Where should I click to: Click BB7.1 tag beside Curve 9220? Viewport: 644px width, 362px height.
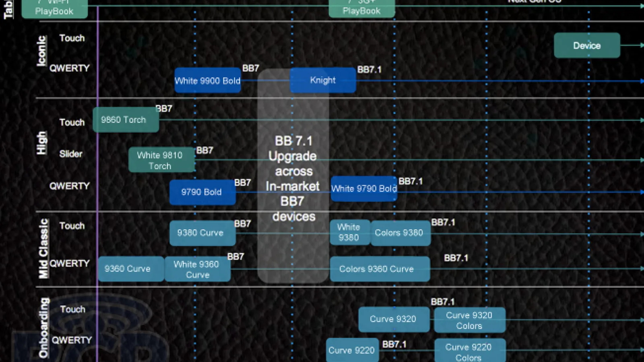(x=394, y=344)
